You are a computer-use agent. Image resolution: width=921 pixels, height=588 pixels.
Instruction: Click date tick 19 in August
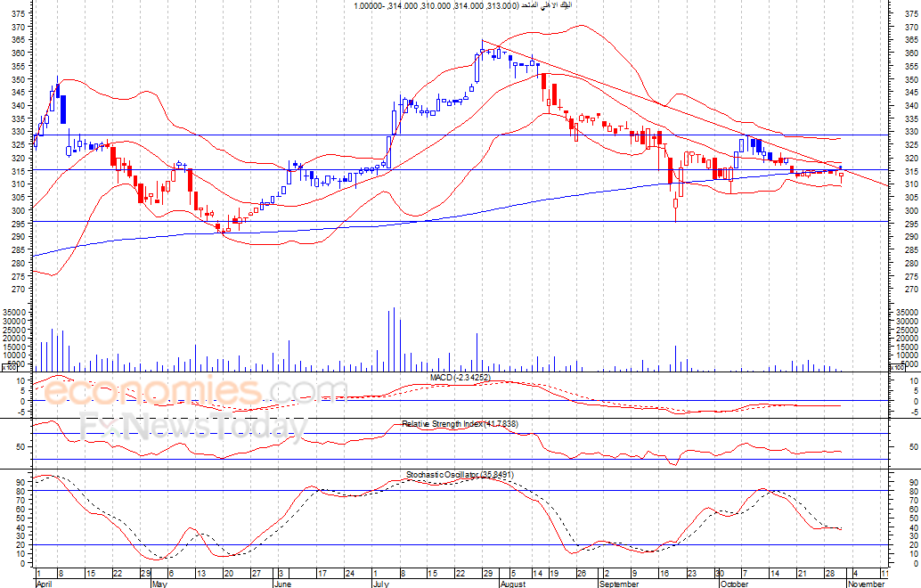[554, 574]
